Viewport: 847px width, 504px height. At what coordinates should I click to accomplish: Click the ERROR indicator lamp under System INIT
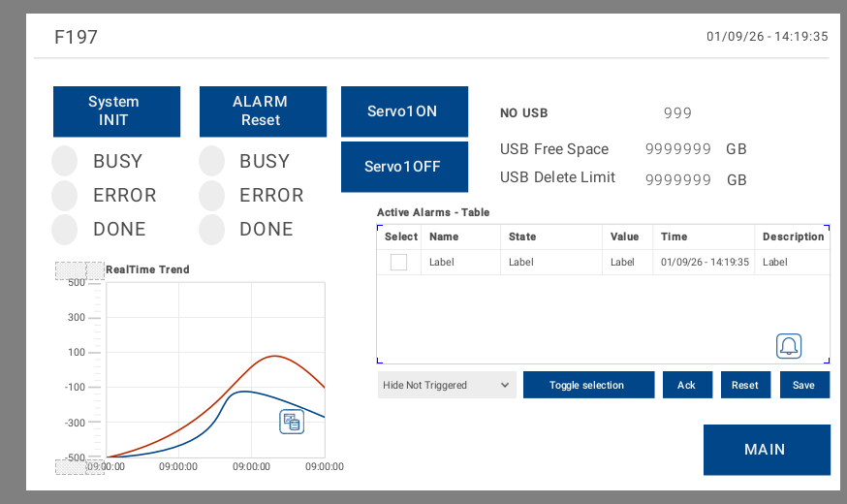pos(65,195)
